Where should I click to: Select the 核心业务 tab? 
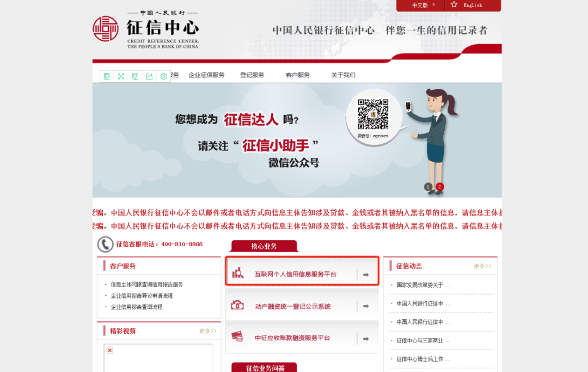tap(264, 246)
